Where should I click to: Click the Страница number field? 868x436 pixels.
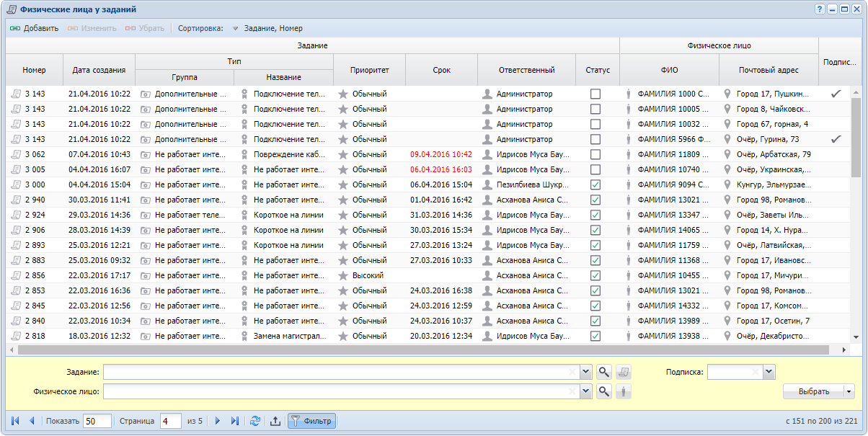[x=171, y=421]
